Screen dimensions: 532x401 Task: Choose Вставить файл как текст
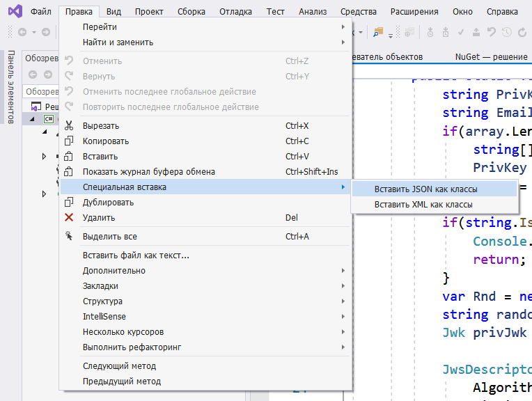136,255
